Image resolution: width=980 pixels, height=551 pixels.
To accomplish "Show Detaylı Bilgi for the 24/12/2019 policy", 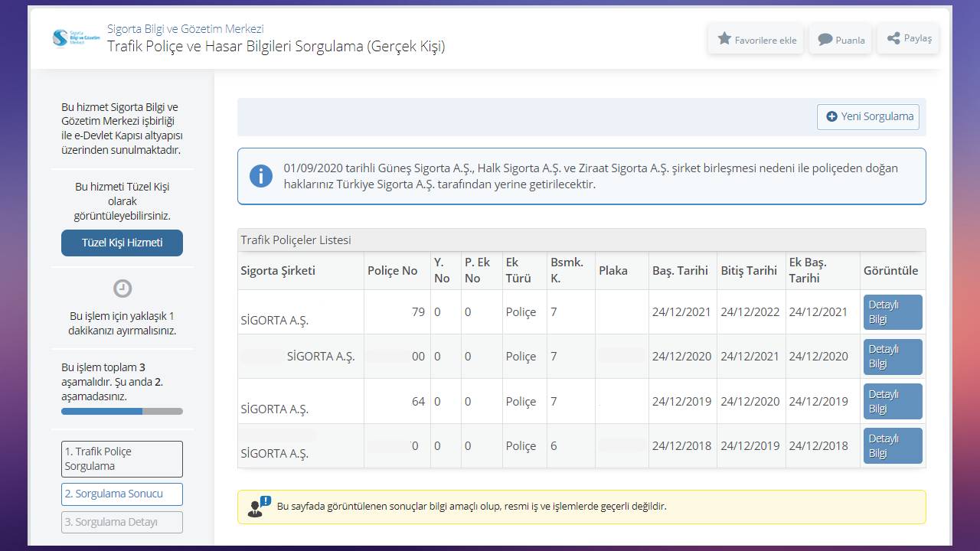I will (892, 401).
